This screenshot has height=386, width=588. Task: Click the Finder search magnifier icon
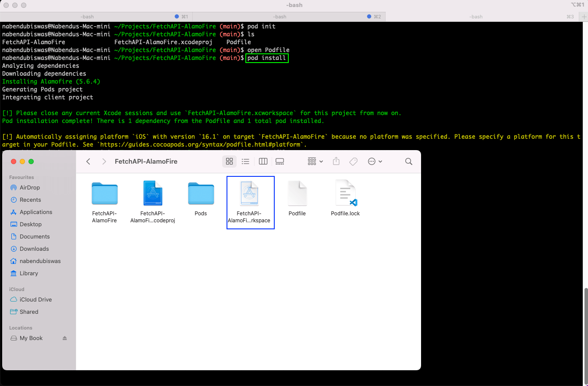(408, 161)
